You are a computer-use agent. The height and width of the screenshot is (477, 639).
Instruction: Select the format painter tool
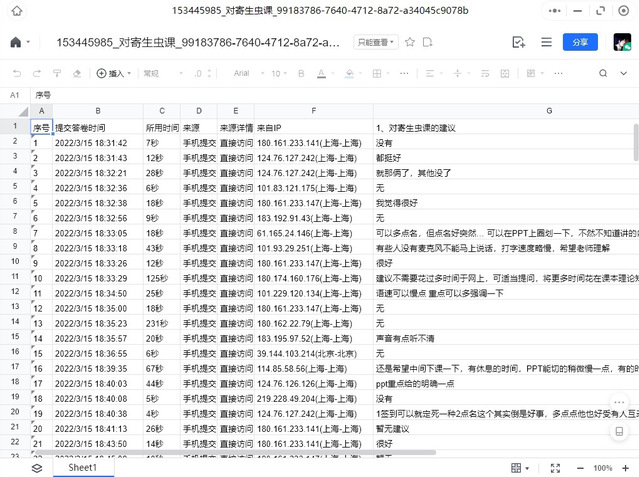click(57, 73)
